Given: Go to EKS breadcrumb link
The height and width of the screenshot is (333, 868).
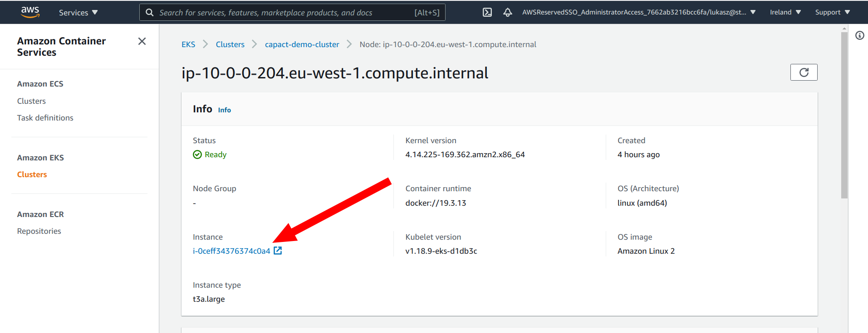Looking at the screenshot, I should tap(188, 44).
